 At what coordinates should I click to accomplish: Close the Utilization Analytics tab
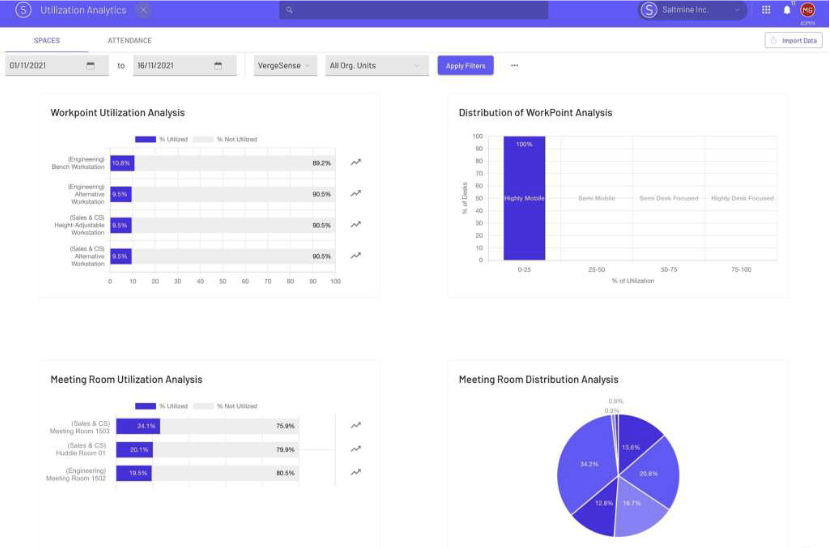tap(143, 10)
